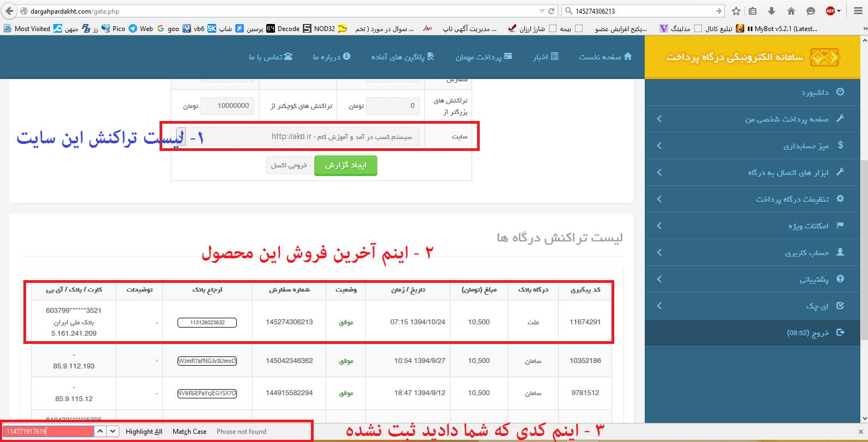Open پلاگین های آماده in top navigation
This screenshot has height=442, width=868.
(x=402, y=57)
